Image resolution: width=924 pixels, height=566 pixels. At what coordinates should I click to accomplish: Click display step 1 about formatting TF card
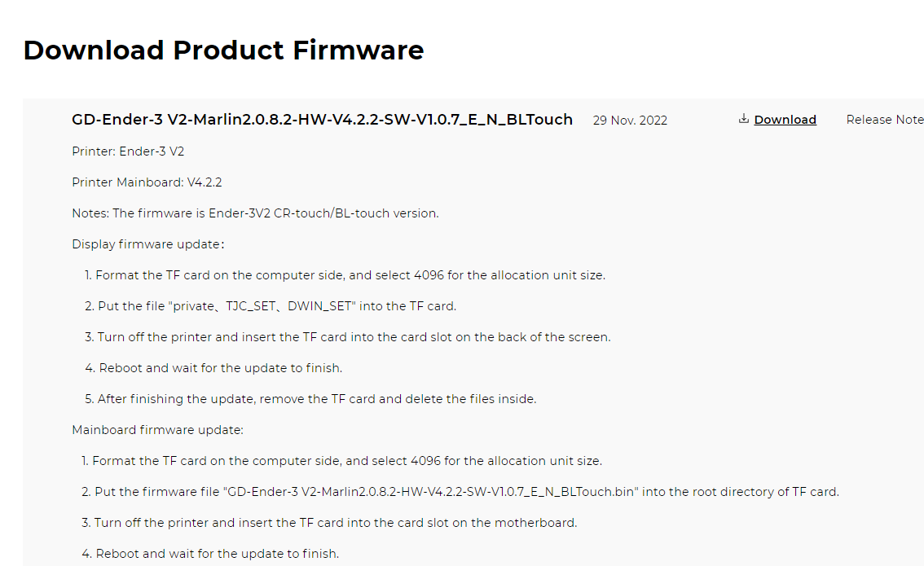tap(345, 275)
